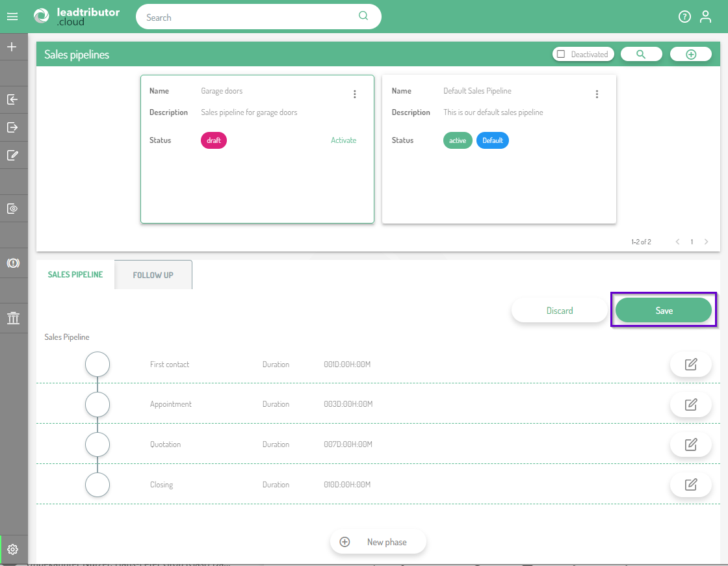Open settings gear in left sidebar

[x=12, y=550]
